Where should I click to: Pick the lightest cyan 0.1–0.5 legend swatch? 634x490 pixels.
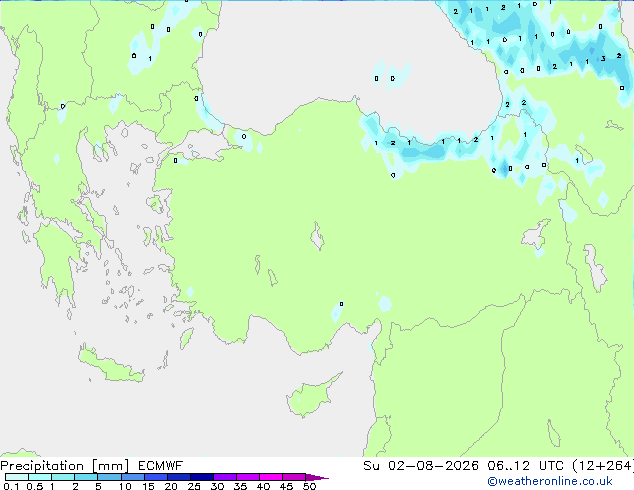coord(17,477)
